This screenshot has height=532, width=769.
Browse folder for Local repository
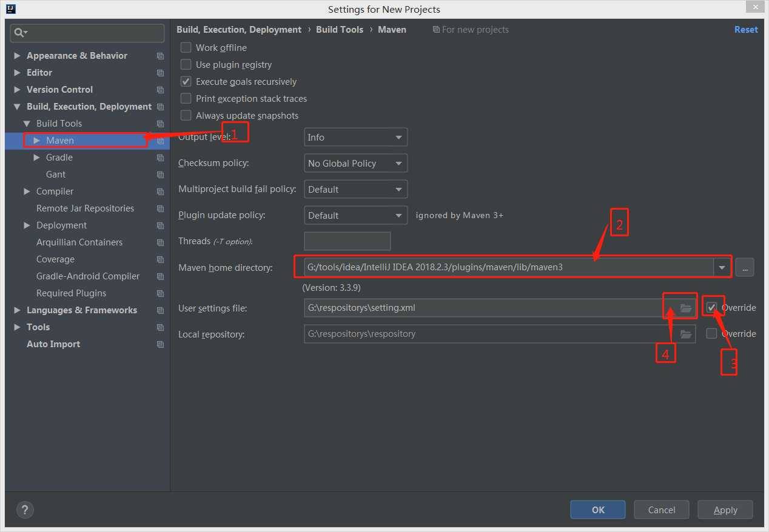pyautogui.click(x=686, y=334)
